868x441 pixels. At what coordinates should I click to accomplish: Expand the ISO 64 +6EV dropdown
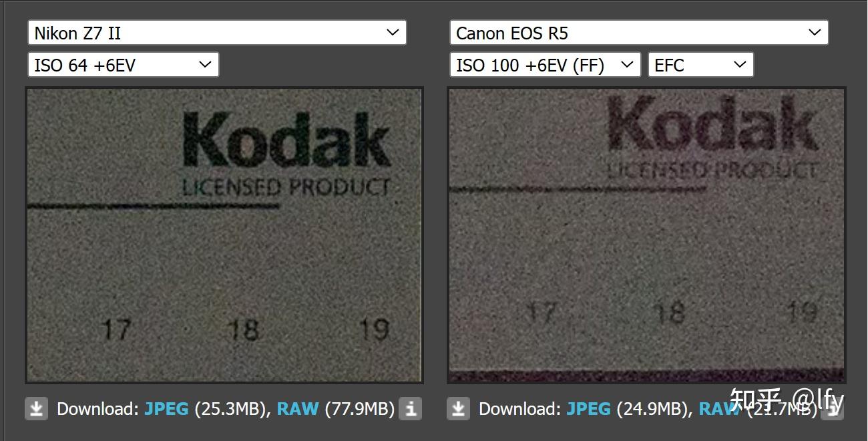tap(123, 65)
